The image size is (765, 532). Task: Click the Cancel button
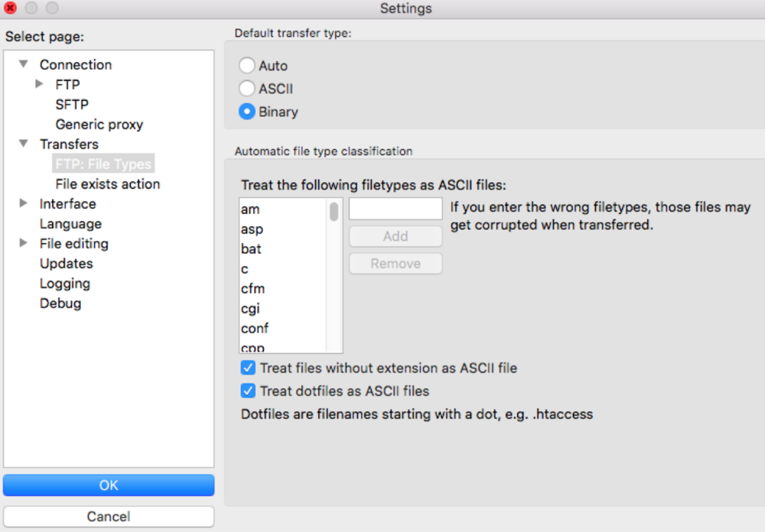click(109, 517)
